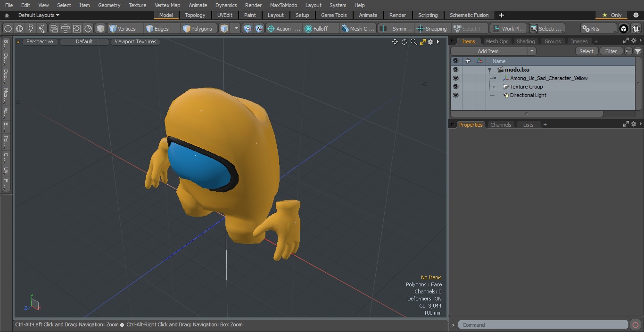Open the Perspective view type dropdown

40,41
